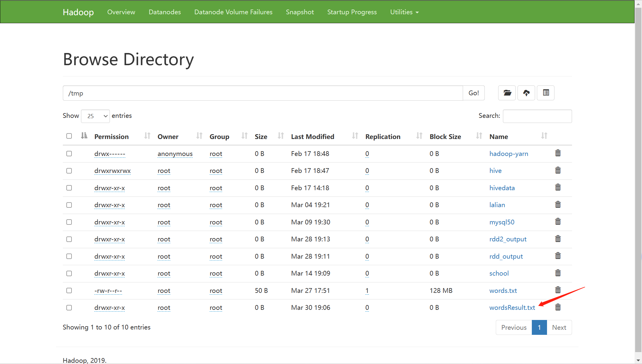Check the select-all checkbox in header
Image resolution: width=642 pixels, height=364 pixels.
click(69, 136)
